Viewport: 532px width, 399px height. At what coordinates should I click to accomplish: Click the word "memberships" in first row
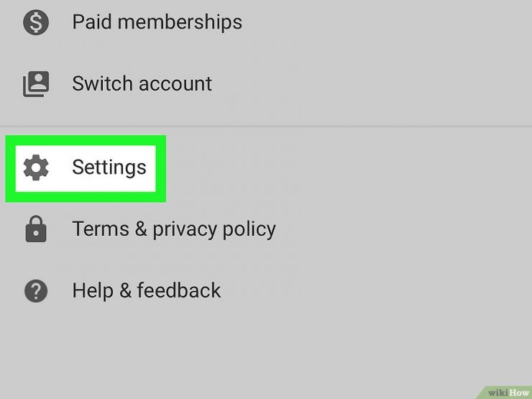tap(180, 22)
